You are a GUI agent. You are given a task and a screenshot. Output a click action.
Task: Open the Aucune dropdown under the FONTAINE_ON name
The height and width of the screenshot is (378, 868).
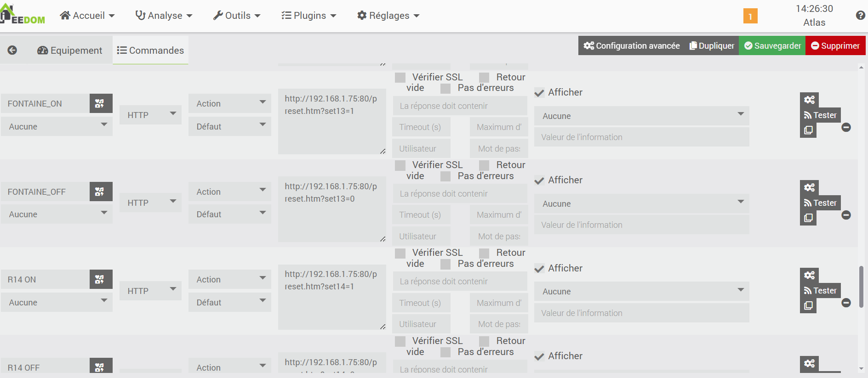pyautogui.click(x=57, y=126)
